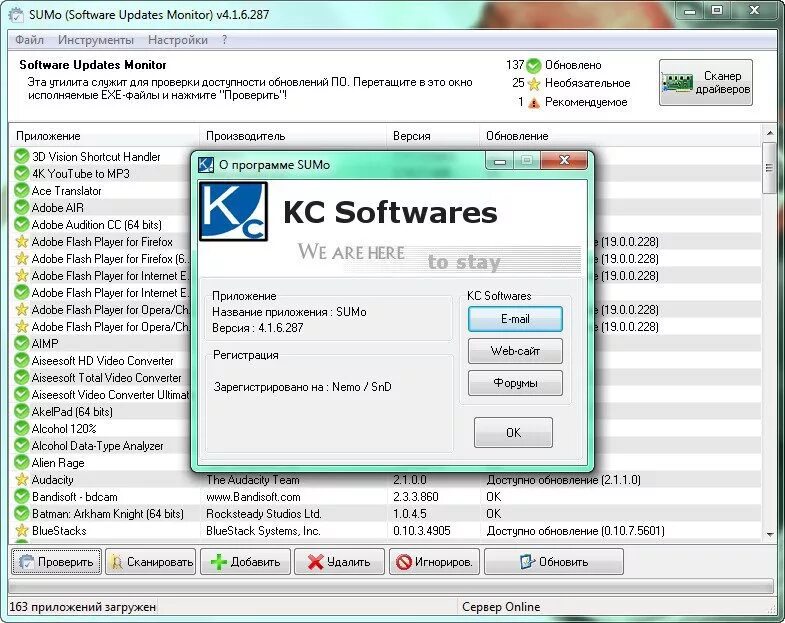The height and width of the screenshot is (623, 785).
Task: Select Доступно обновление (2.1.1.0) cell
Action: pyautogui.click(x=564, y=480)
